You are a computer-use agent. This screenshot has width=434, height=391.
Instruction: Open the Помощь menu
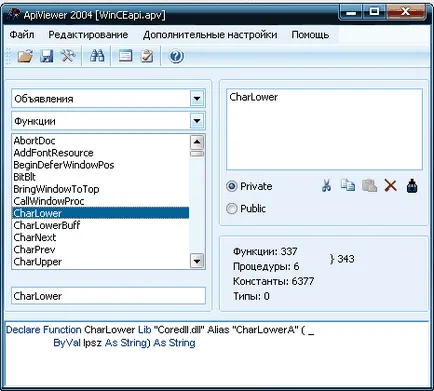[x=310, y=35]
